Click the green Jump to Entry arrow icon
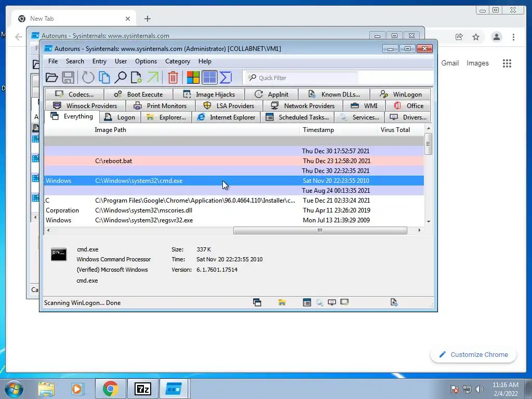The height and width of the screenshot is (399, 532). pyautogui.click(x=153, y=78)
